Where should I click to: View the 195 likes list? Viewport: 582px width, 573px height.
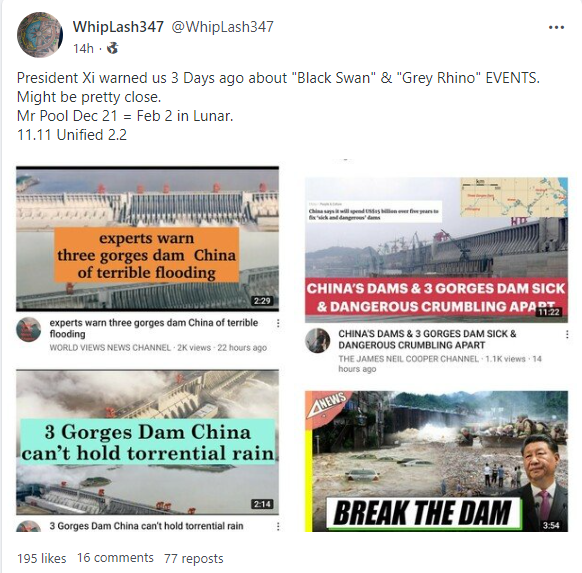pyautogui.click(x=42, y=558)
